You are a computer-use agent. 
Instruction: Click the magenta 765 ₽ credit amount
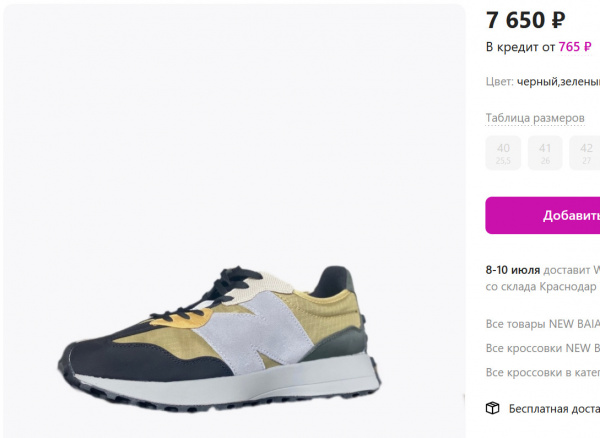pyautogui.click(x=575, y=47)
